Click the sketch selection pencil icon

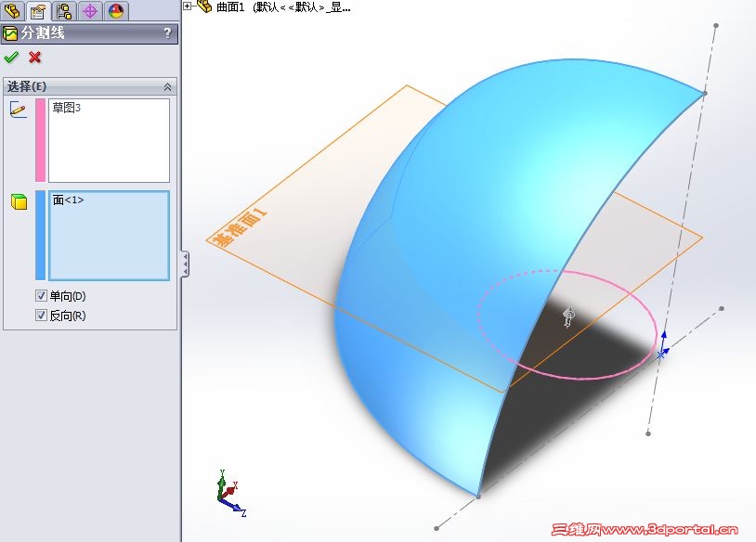(18, 110)
